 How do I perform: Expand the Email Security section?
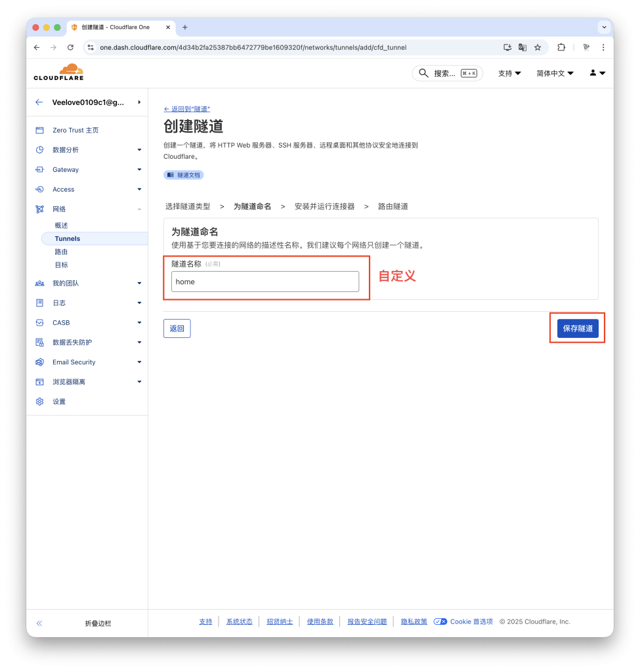click(x=139, y=362)
